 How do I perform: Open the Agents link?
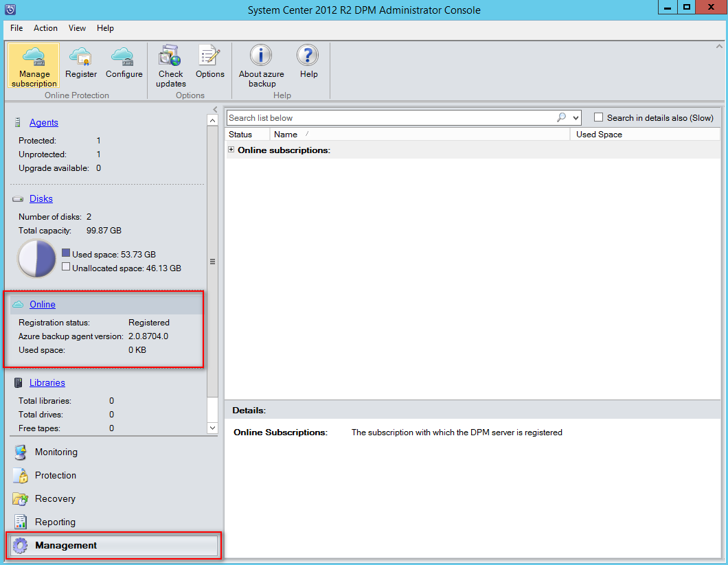click(x=44, y=123)
